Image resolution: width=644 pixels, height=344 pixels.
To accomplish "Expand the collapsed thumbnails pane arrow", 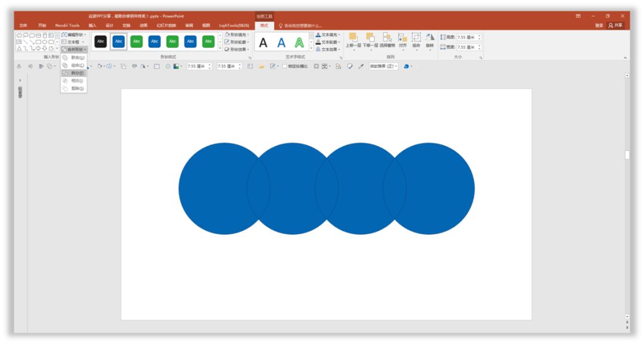I will pyautogui.click(x=20, y=80).
